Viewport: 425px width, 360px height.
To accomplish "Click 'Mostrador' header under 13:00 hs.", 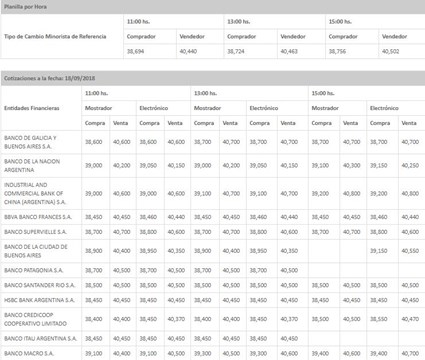I will click(207, 108).
